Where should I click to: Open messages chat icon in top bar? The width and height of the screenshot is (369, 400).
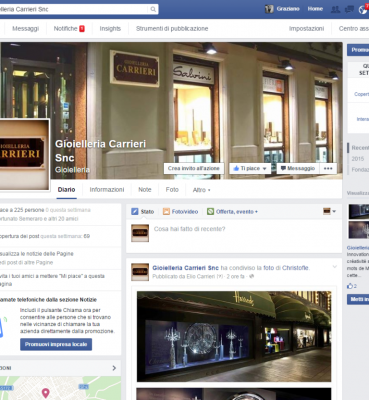[349, 9]
